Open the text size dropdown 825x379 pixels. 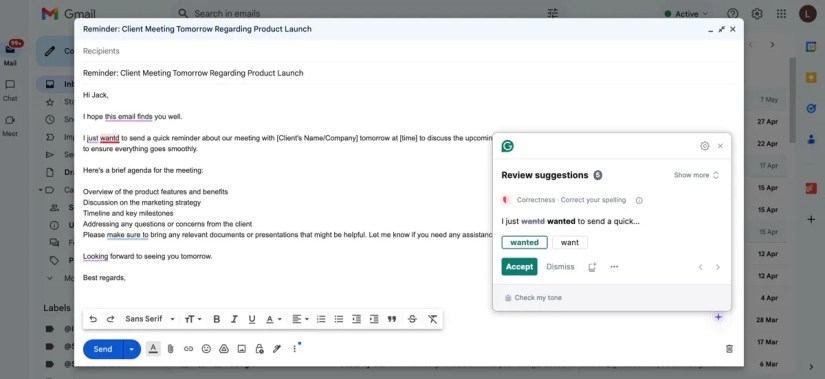click(193, 319)
